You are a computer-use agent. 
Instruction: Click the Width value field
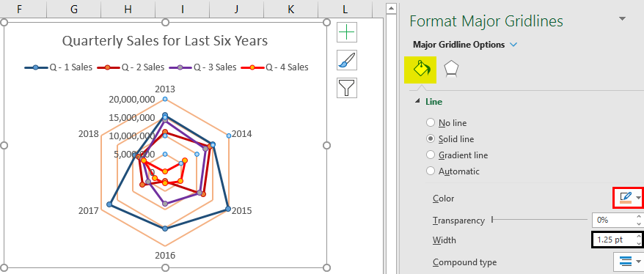[614, 240]
